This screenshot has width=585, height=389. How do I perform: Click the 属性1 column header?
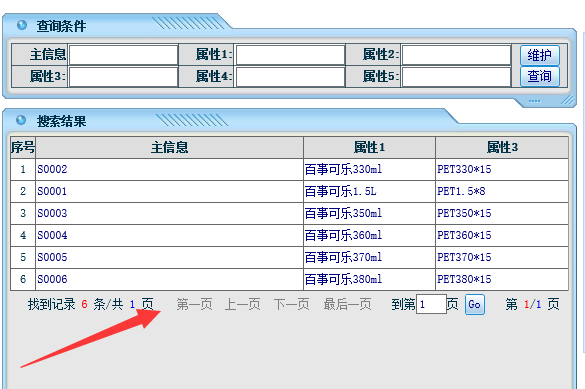(369, 147)
